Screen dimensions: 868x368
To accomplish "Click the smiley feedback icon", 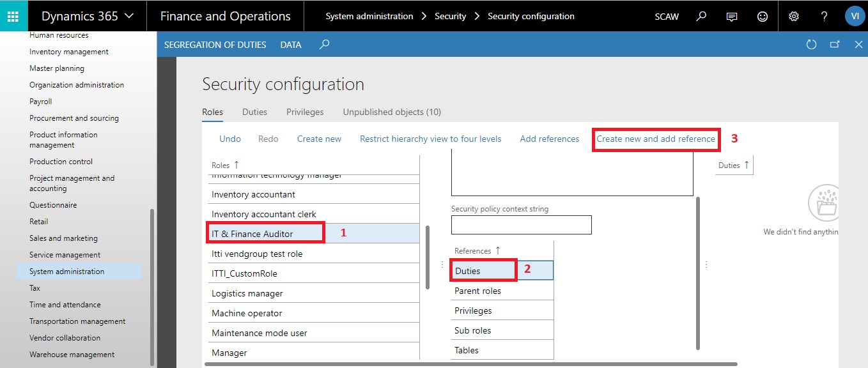I will click(x=762, y=16).
